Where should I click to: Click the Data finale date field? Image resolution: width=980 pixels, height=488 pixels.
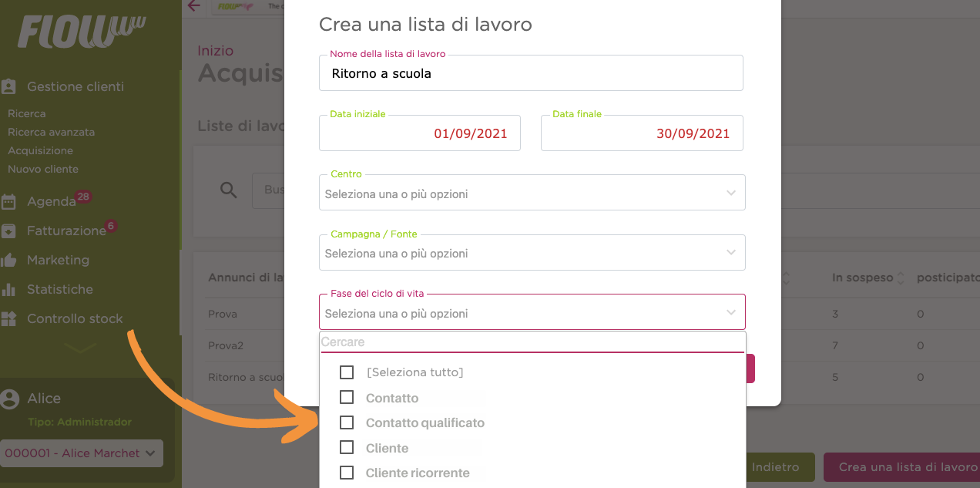pos(642,133)
